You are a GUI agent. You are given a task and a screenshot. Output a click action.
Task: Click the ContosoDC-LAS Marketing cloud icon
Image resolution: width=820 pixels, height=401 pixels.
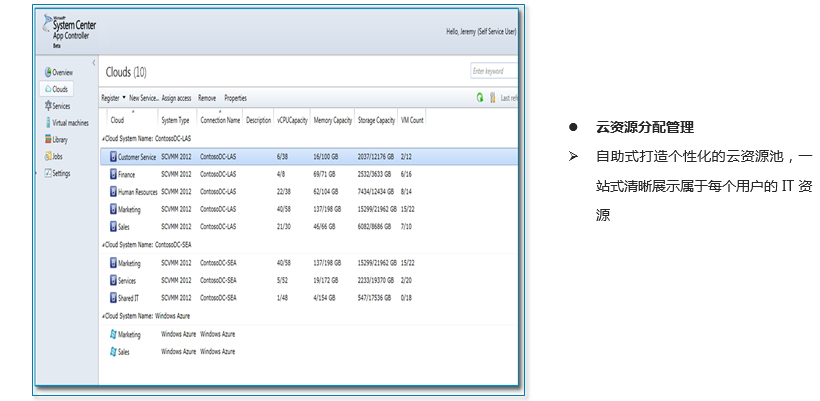[x=113, y=209]
